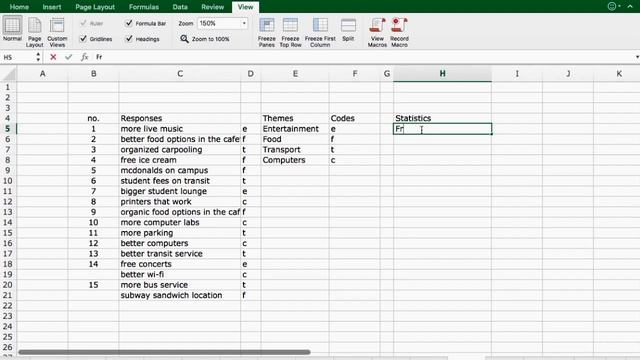This screenshot has height=360, width=640.
Task: Click the Entertainment theme cell
Action: 295,129
